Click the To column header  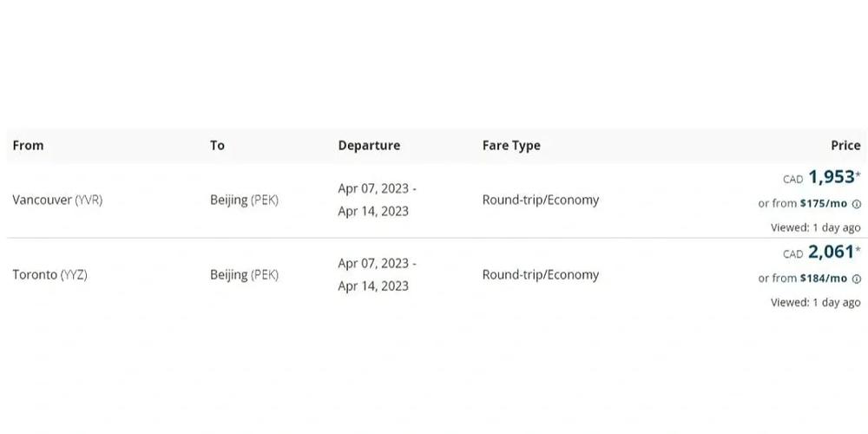pos(217,146)
